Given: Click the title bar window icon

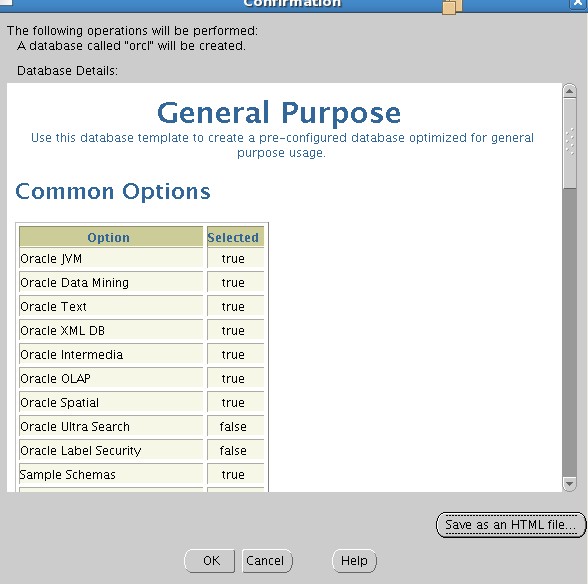Looking at the screenshot, I should tap(6, 2).
